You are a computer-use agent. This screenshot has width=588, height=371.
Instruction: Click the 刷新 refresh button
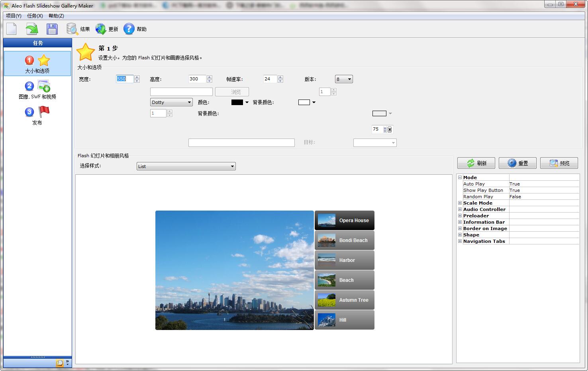(476, 163)
